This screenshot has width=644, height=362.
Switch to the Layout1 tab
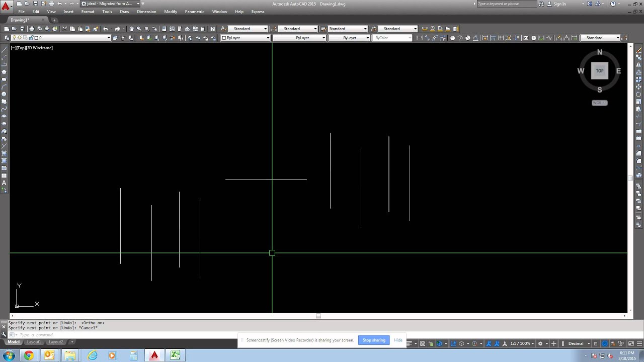(x=34, y=342)
